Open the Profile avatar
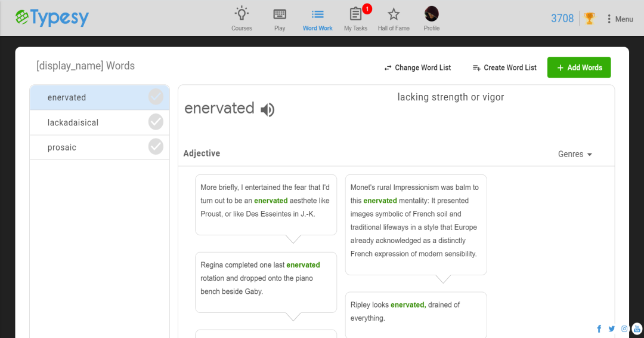The height and width of the screenshot is (338, 644). pos(431,14)
